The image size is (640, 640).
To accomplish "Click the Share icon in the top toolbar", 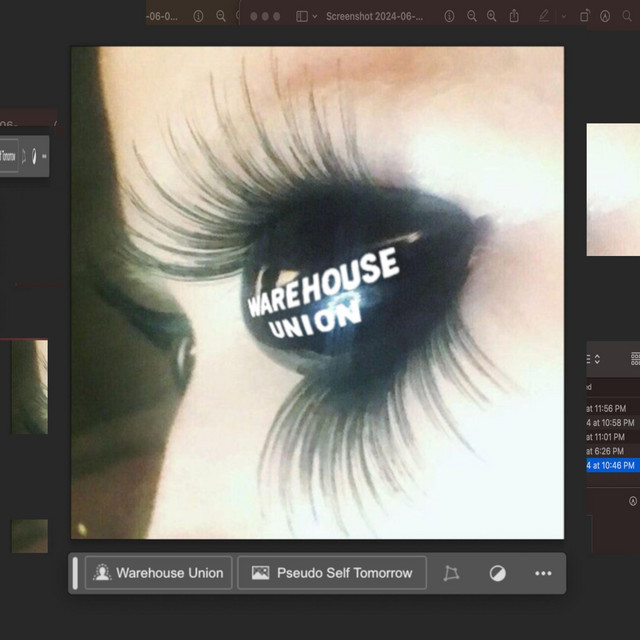I will coord(514,16).
